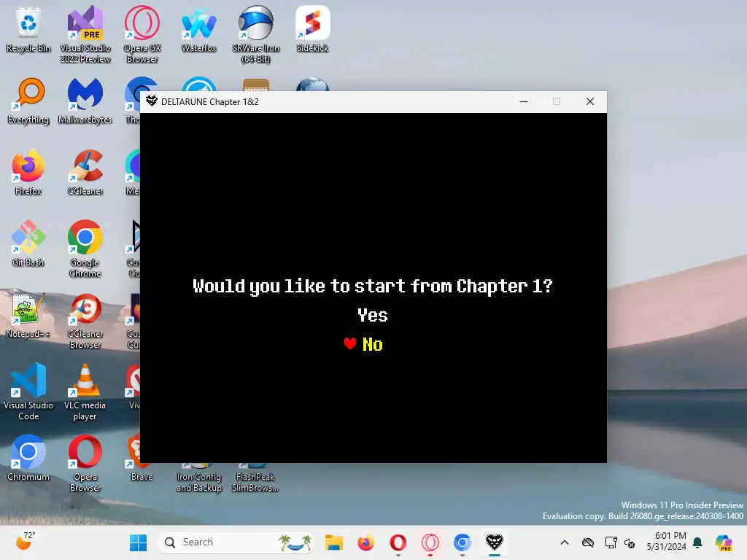Select Opera GX Browser desktop icon
Image resolution: width=747 pixels, height=560 pixels.
[142, 35]
